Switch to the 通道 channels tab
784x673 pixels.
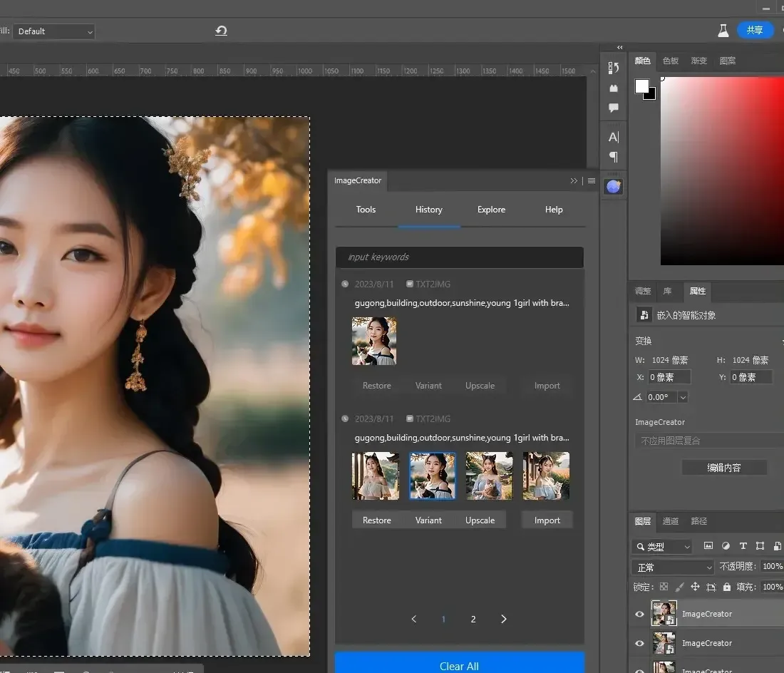pyautogui.click(x=670, y=521)
